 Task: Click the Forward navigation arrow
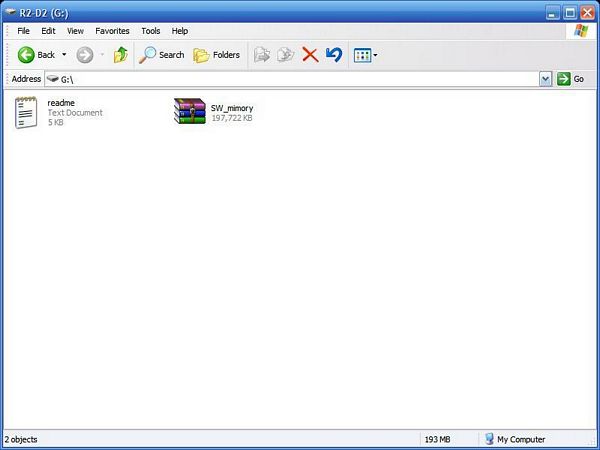pyautogui.click(x=85, y=55)
